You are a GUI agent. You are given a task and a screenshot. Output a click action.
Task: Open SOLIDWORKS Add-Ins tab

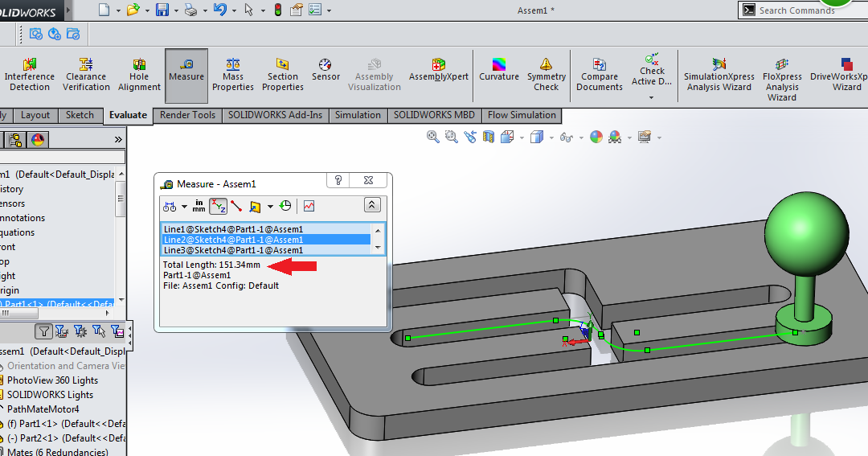pos(275,115)
